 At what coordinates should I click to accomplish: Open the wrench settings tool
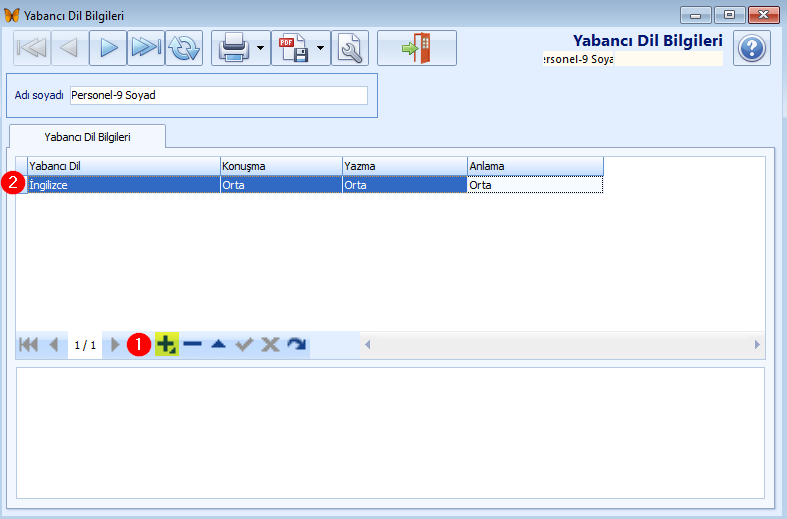pyautogui.click(x=350, y=47)
